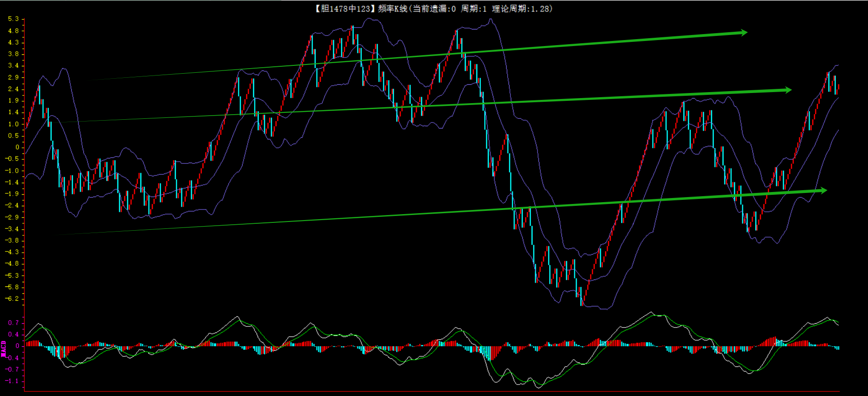Image resolution: width=868 pixels, height=396 pixels.
Task: Click the vertical MACD indicator label
Action: (x=4, y=349)
